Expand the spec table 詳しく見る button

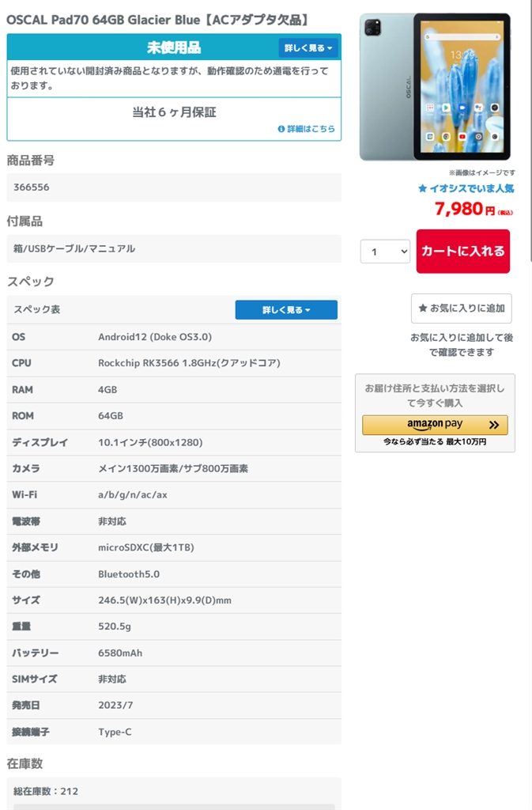[286, 310]
